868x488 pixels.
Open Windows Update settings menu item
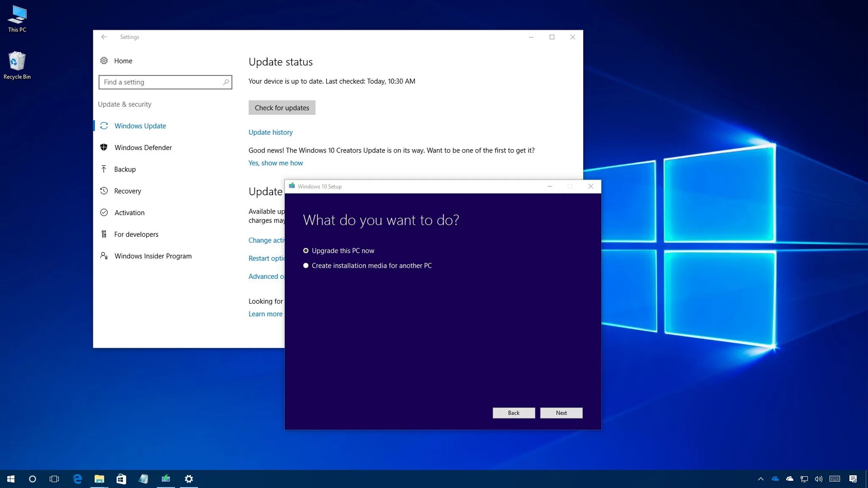pyautogui.click(x=140, y=125)
